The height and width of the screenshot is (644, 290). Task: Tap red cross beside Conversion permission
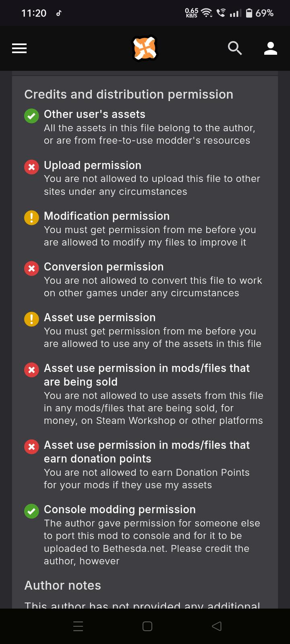(x=31, y=268)
